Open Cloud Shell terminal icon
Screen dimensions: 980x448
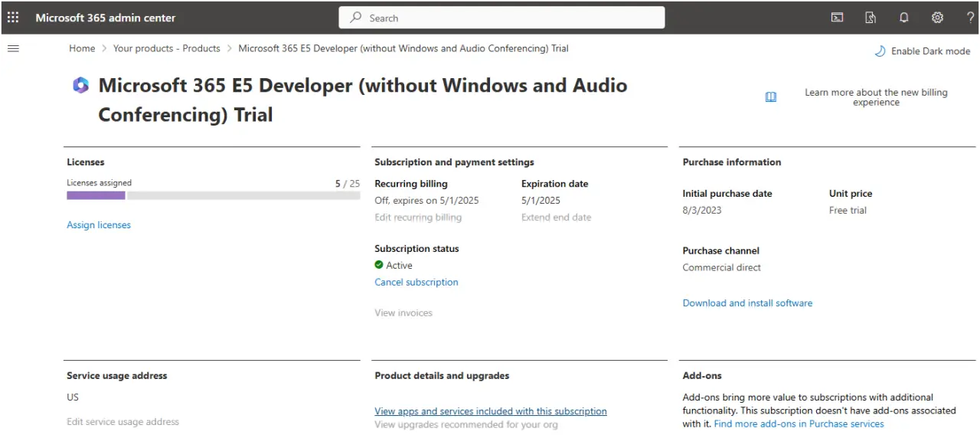[837, 18]
